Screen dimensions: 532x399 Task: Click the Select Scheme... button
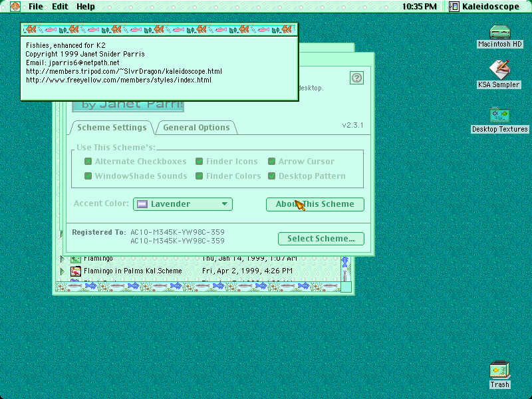pyautogui.click(x=321, y=239)
